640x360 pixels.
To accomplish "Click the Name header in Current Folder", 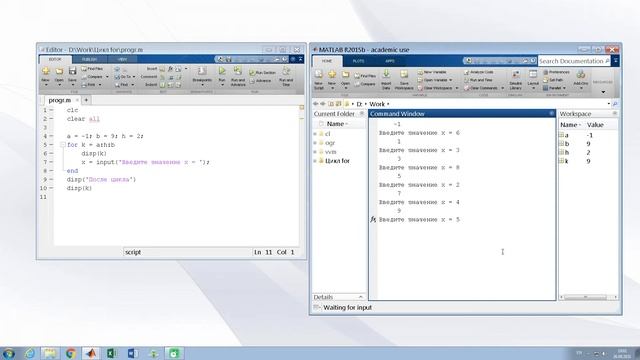I will pyautogui.click(x=337, y=124).
